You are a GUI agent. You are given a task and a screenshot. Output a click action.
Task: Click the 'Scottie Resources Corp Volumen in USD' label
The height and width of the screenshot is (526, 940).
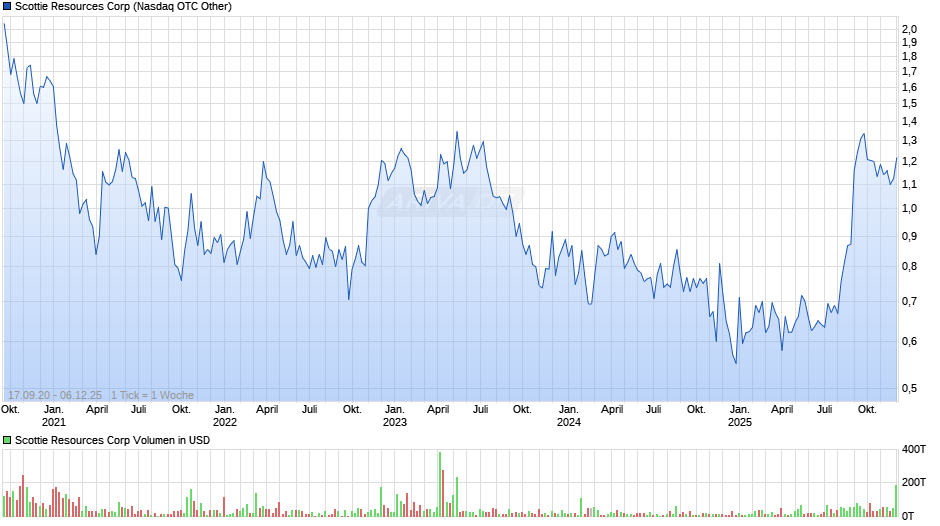point(113,440)
